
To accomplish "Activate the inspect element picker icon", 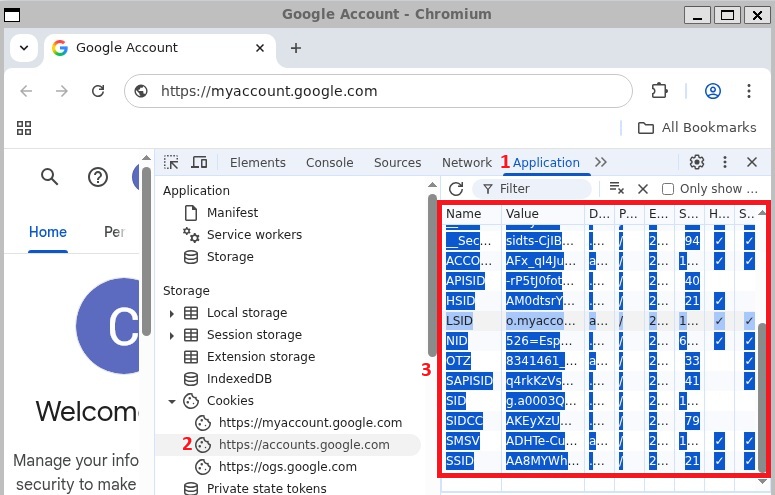I will [172, 162].
